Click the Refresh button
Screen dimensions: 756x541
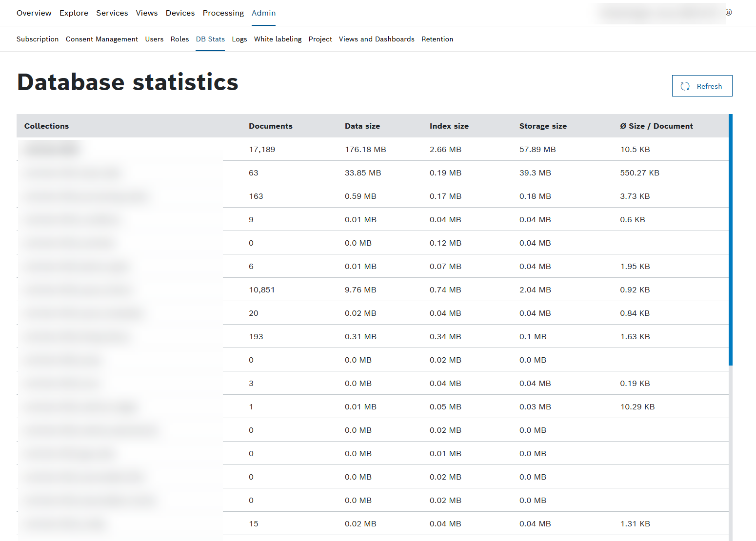click(702, 86)
